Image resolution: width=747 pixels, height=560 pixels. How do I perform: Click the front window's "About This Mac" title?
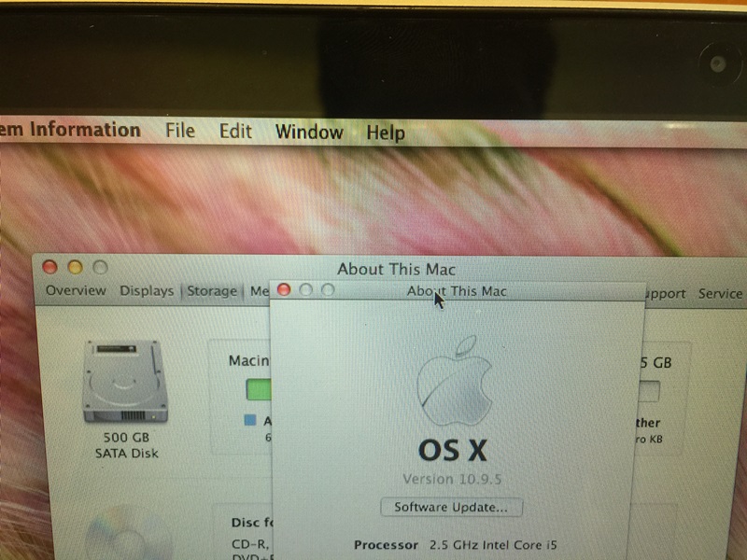tap(457, 291)
